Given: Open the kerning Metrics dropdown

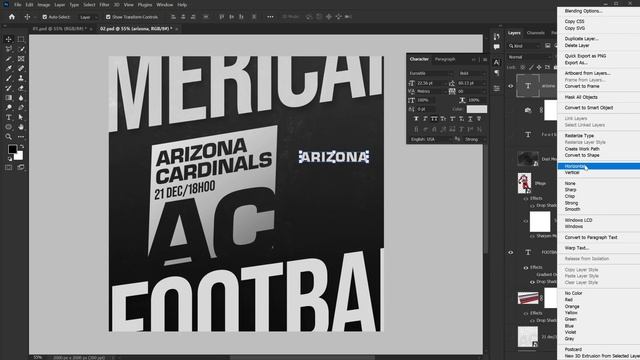Looking at the screenshot, I should (x=432, y=91).
